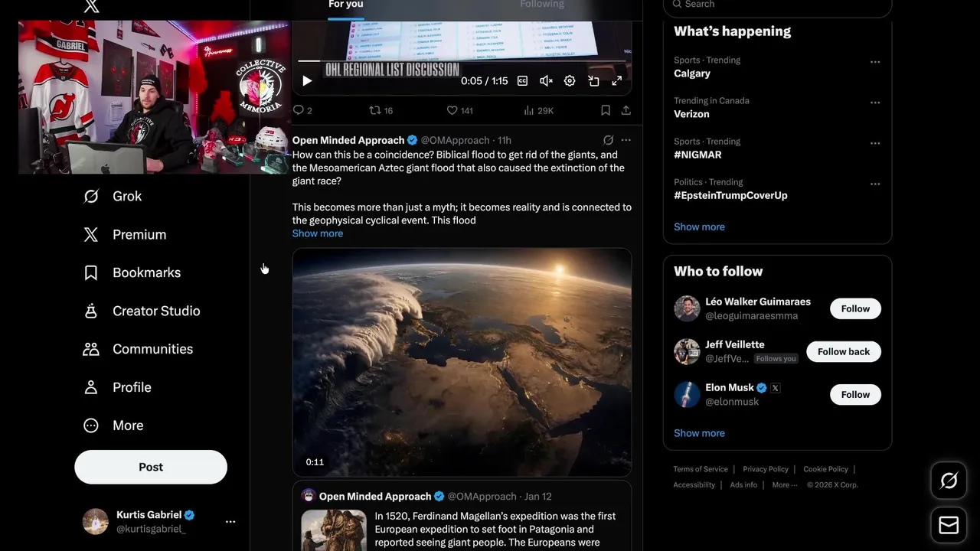Viewport: 980px width, 551px height.
Task: Click Show more on the flood post
Action: [318, 233]
